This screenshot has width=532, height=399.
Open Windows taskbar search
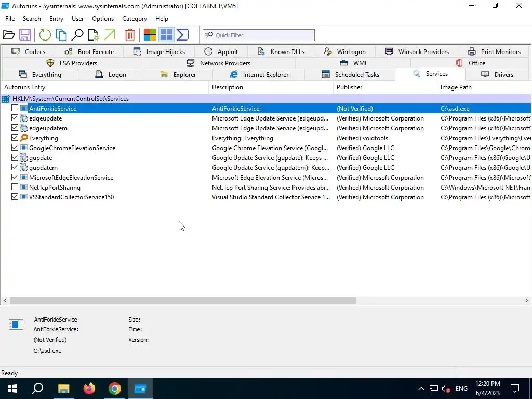tap(37, 389)
